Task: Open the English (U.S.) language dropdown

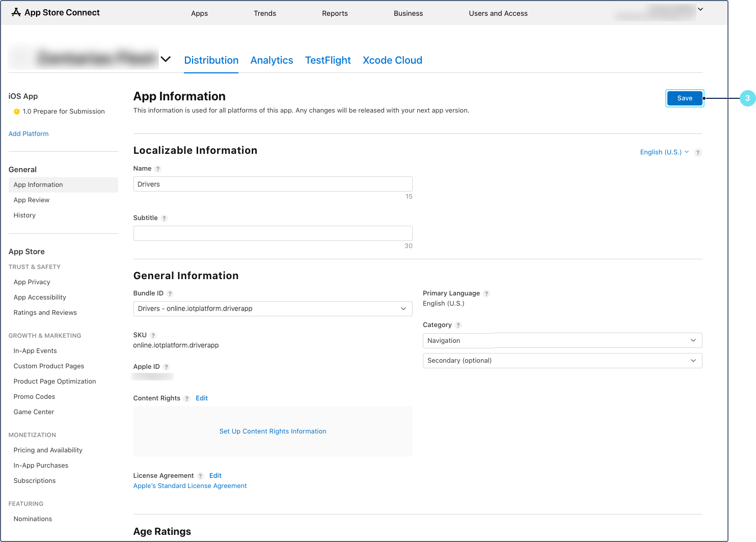Action: coord(664,152)
